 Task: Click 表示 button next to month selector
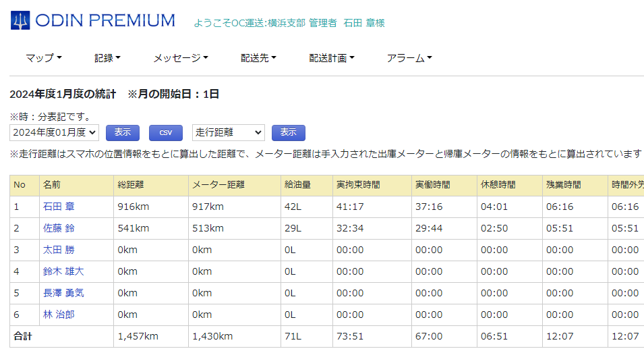click(122, 132)
